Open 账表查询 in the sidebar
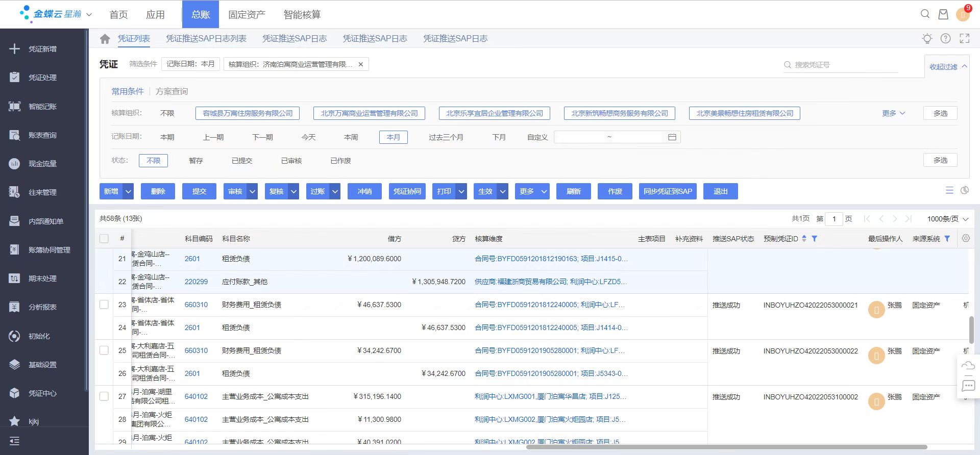Screen dimensions: 980x455 tap(42, 135)
